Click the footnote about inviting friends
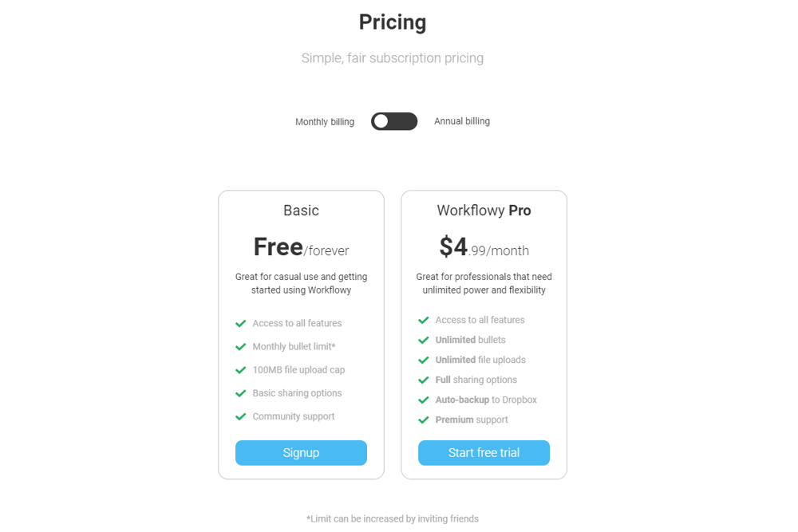 point(393,518)
